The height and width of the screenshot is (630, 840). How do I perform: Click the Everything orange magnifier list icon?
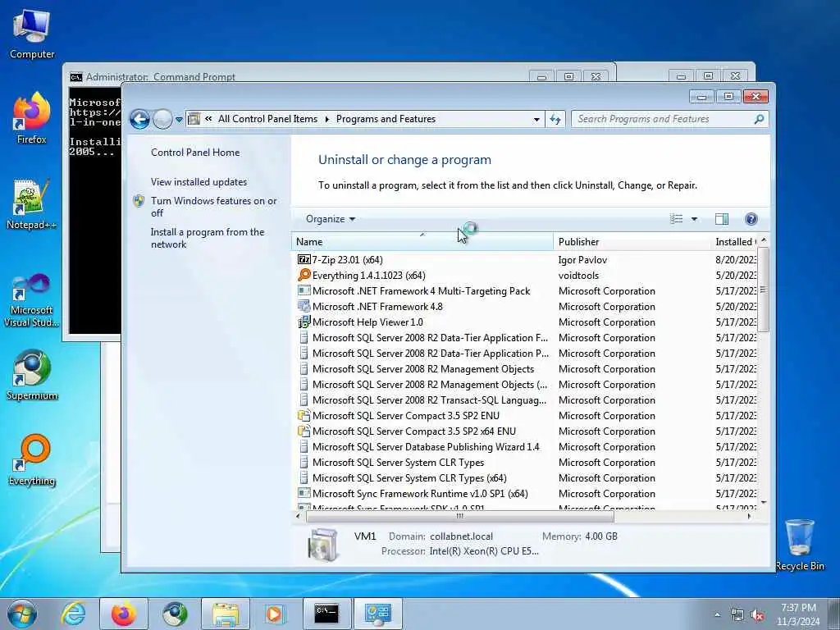304,275
